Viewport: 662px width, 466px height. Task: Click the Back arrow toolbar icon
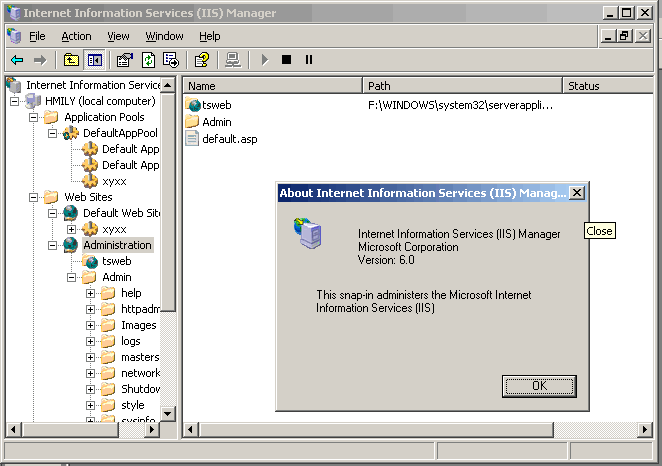click(17, 60)
